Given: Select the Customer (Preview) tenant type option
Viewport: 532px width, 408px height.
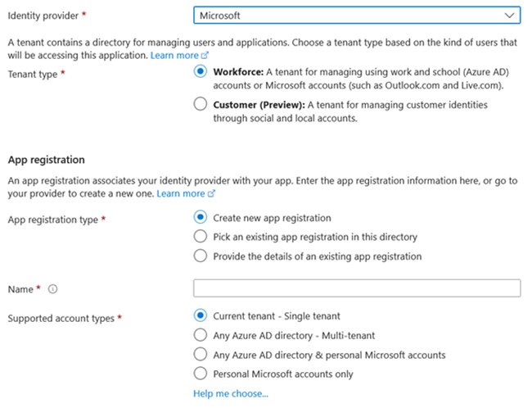Looking at the screenshot, I should pos(200,104).
